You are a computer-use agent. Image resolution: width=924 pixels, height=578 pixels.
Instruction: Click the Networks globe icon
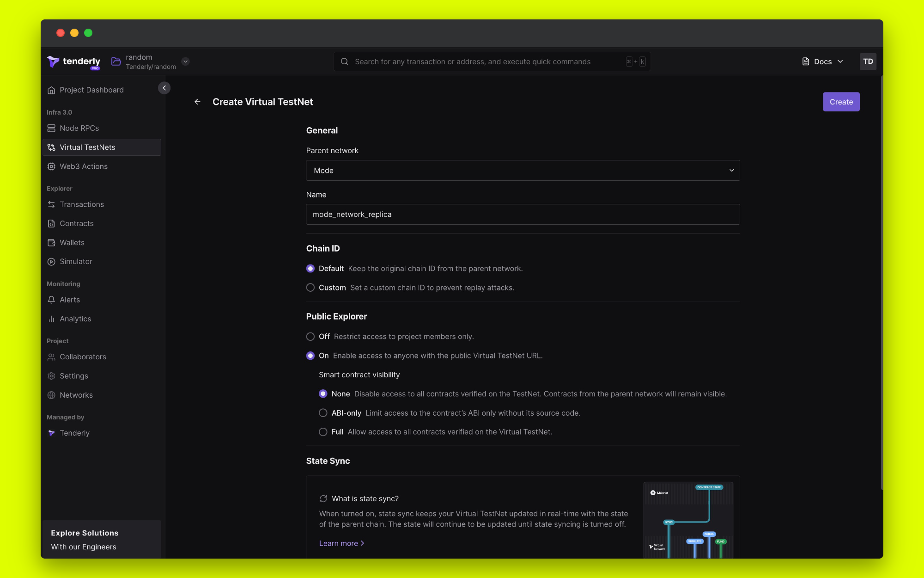[x=51, y=395]
